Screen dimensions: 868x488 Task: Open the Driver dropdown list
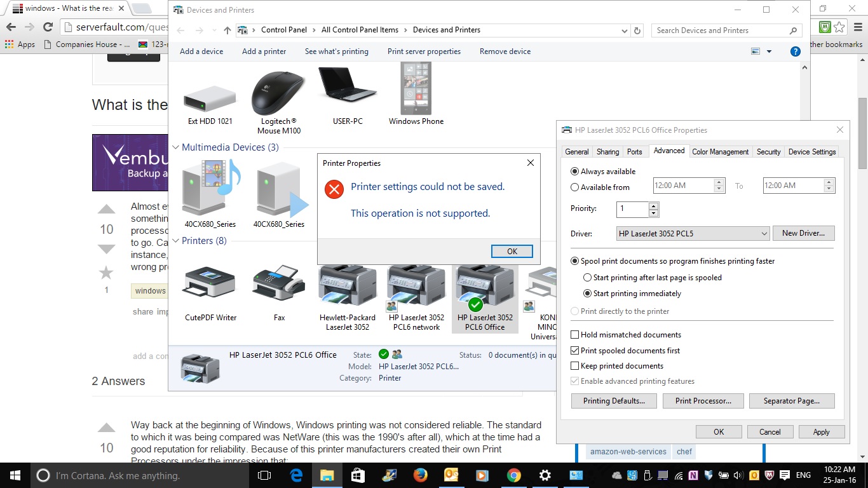pos(764,234)
